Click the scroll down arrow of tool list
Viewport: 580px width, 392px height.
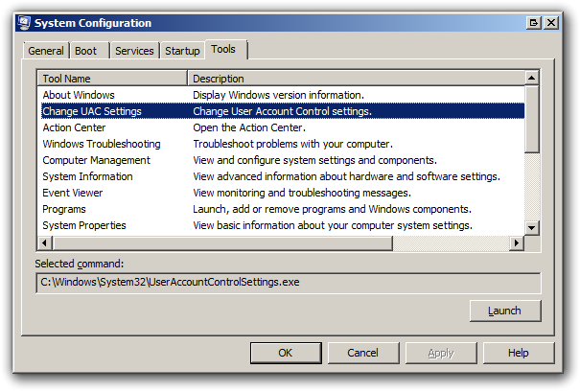pos(531,227)
